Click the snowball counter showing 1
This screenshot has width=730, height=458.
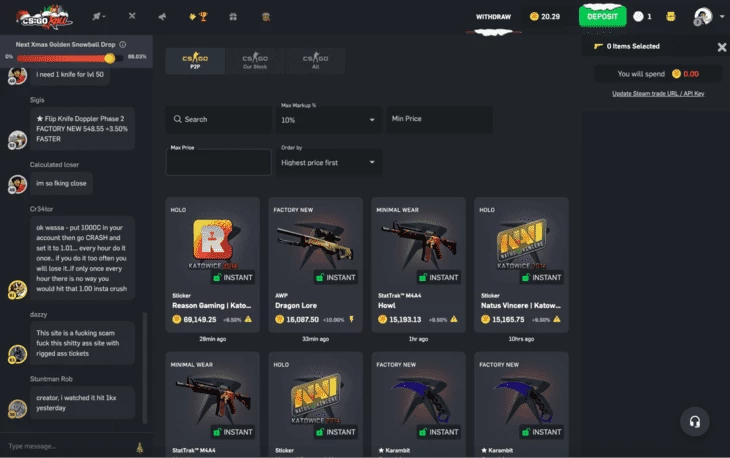click(x=642, y=17)
